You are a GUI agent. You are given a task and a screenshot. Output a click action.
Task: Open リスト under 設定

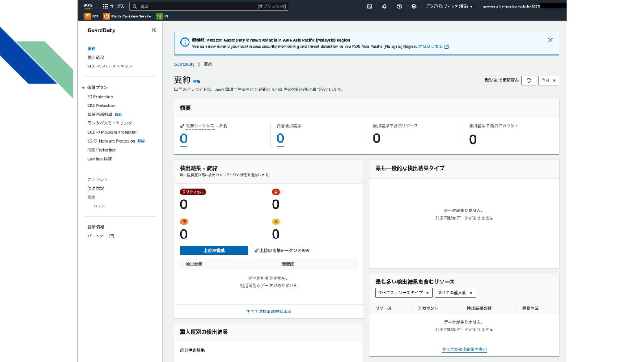click(x=99, y=206)
